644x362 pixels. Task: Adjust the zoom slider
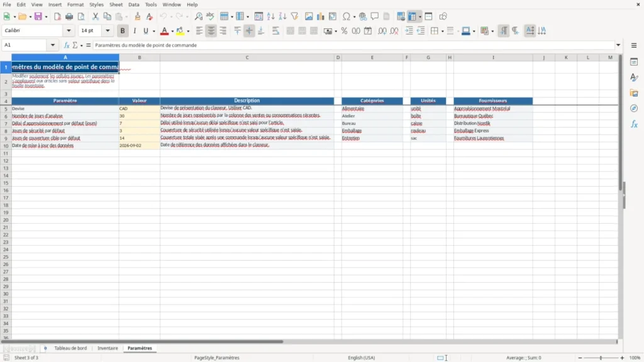click(x=601, y=358)
